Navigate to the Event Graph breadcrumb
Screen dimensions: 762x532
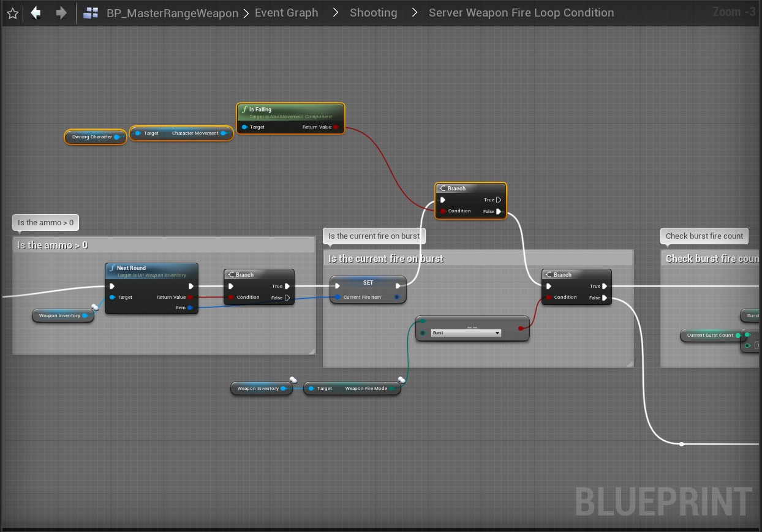(287, 13)
